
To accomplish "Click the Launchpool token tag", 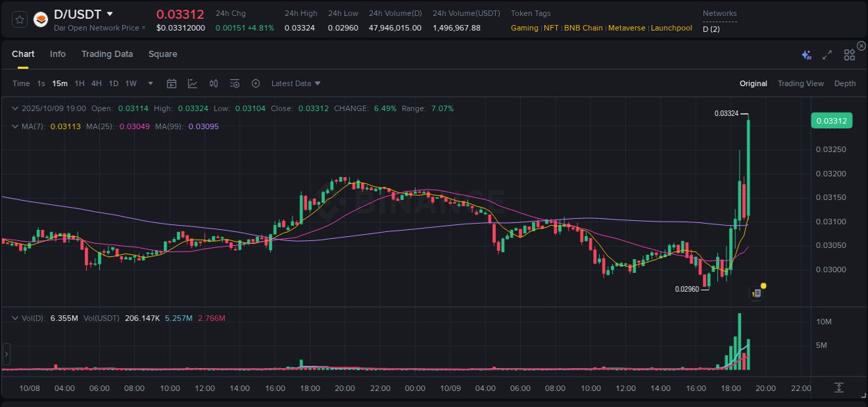I will [x=671, y=28].
